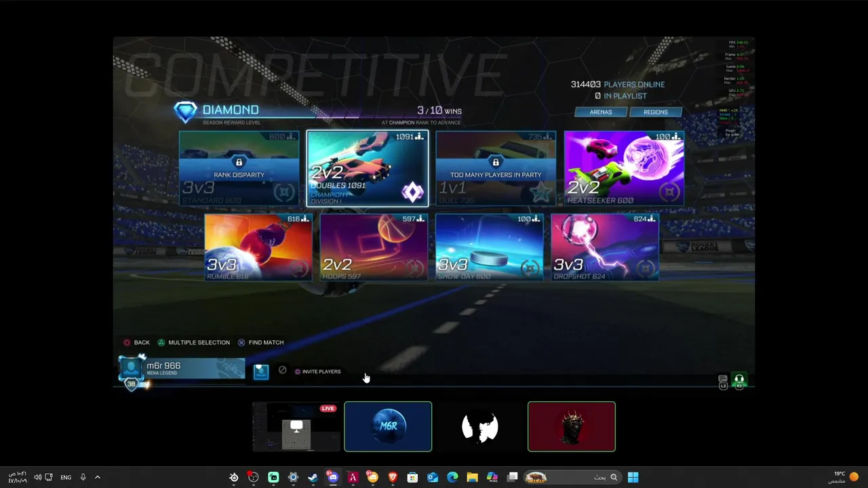The image size is (868, 488).
Task: Open Microsoft Store from the taskbar
Action: [x=412, y=477]
